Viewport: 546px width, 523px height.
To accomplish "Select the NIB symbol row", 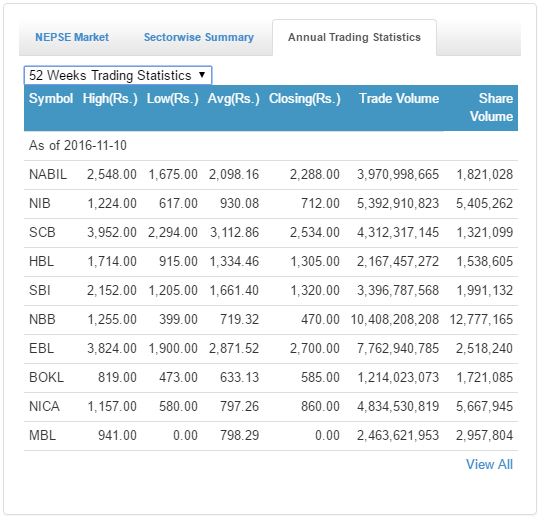I will (x=271, y=204).
